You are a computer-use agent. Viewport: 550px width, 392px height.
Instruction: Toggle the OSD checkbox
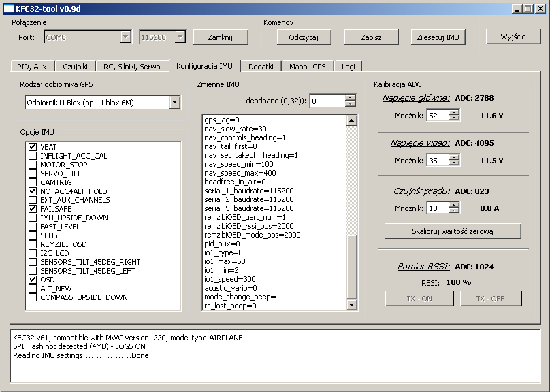33,280
